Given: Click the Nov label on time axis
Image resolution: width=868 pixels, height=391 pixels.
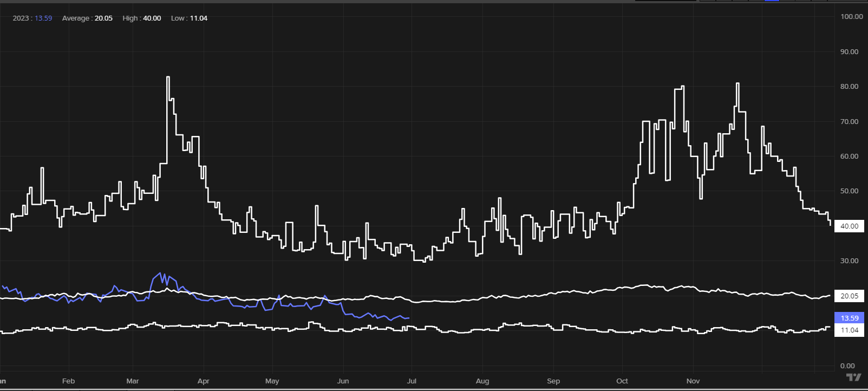Looking at the screenshot, I should click(693, 381).
